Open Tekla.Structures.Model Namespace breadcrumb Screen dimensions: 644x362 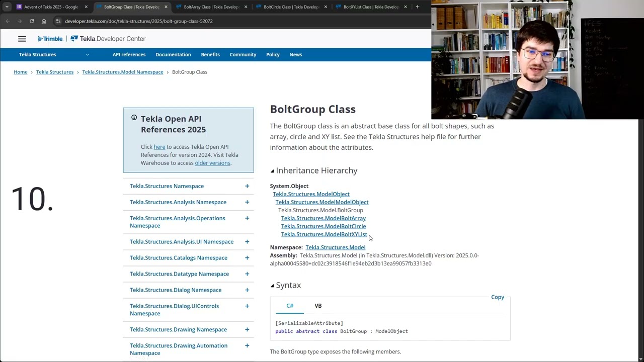pyautogui.click(x=123, y=72)
